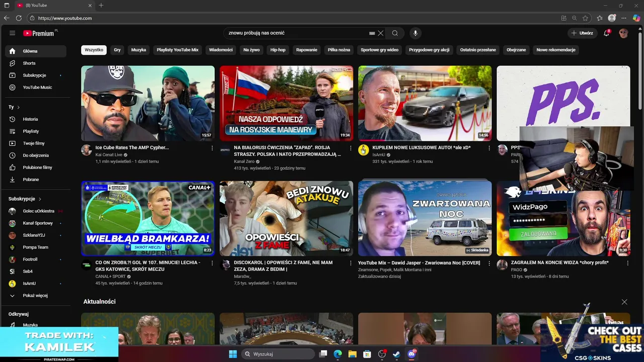
Task: Open Subskrypcje in sidebar
Action: [x=36, y=75]
